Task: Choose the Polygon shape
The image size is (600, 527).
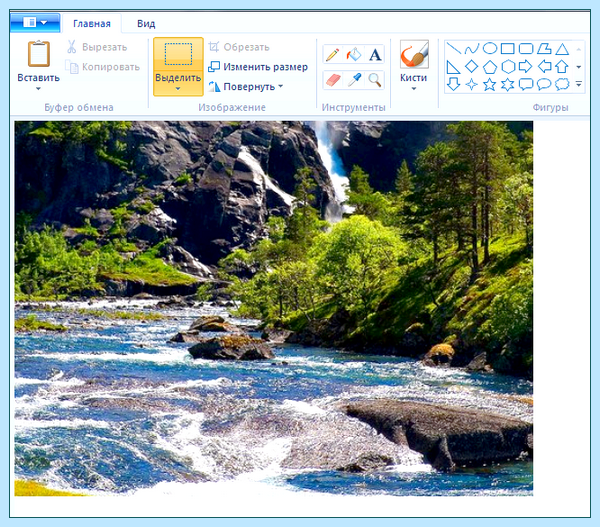Action: pos(544,49)
